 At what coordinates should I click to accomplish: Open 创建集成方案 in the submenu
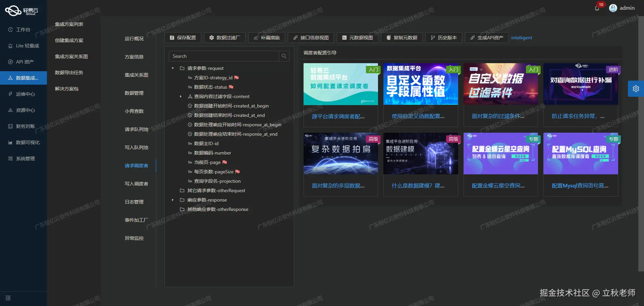click(69, 40)
